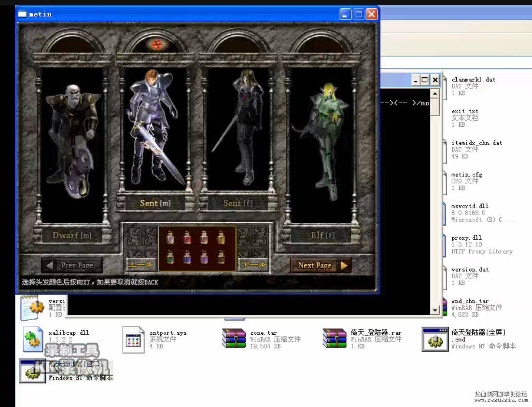The height and width of the screenshot is (407, 532).
Task: Select the versi config file gear icon
Action: point(33,308)
